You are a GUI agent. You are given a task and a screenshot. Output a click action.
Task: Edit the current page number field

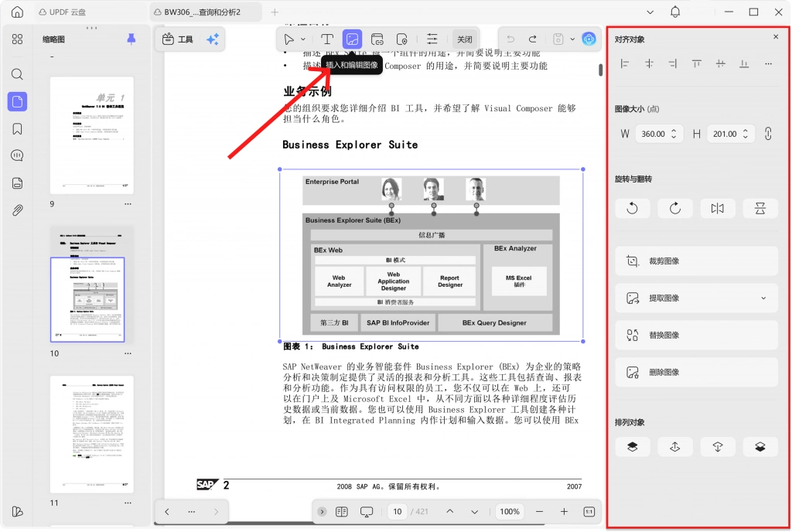click(398, 512)
